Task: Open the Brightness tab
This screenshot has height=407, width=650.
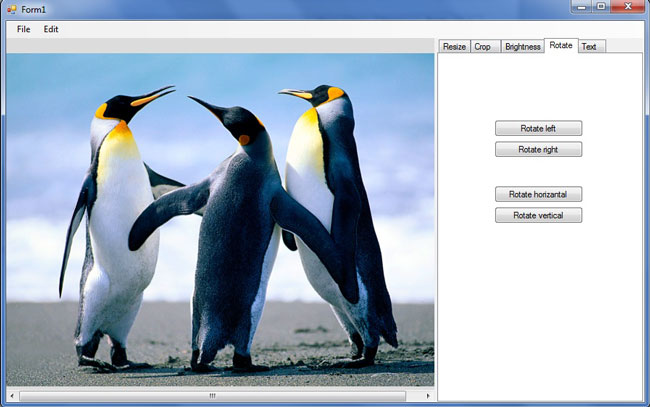Action: (x=522, y=47)
